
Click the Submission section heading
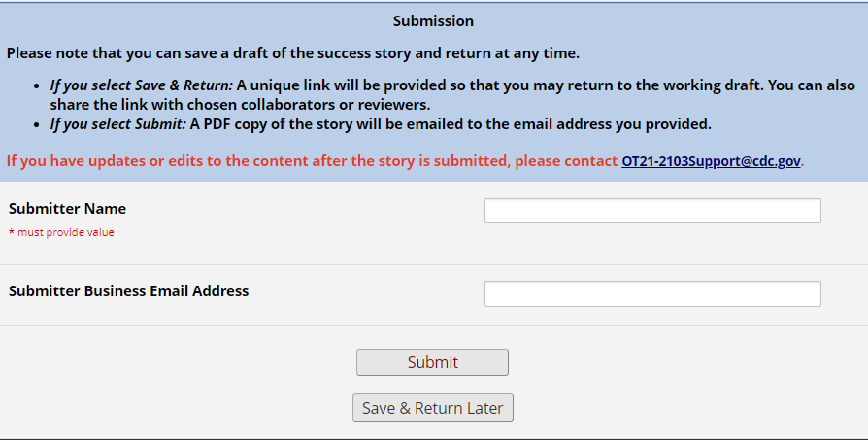click(433, 20)
